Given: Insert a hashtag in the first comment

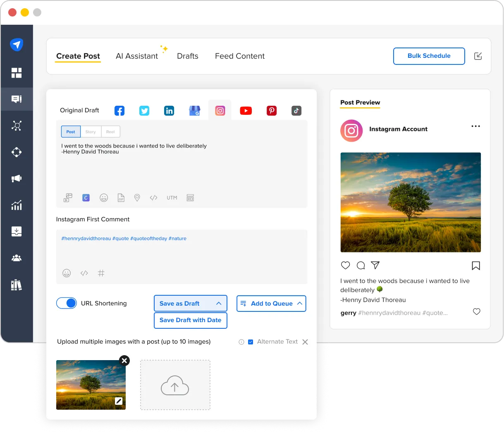Looking at the screenshot, I should point(101,273).
